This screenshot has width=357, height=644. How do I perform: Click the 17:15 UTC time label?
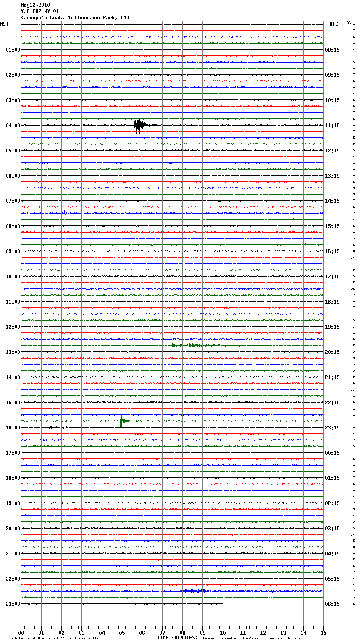pyautogui.click(x=332, y=277)
